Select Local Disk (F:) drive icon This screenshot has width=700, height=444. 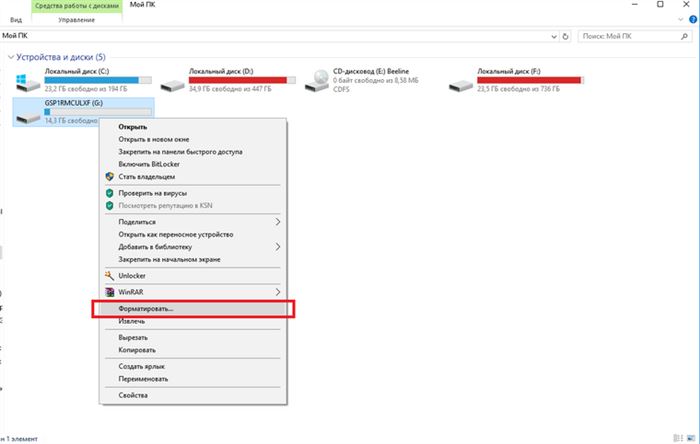[x=461, y=85]
